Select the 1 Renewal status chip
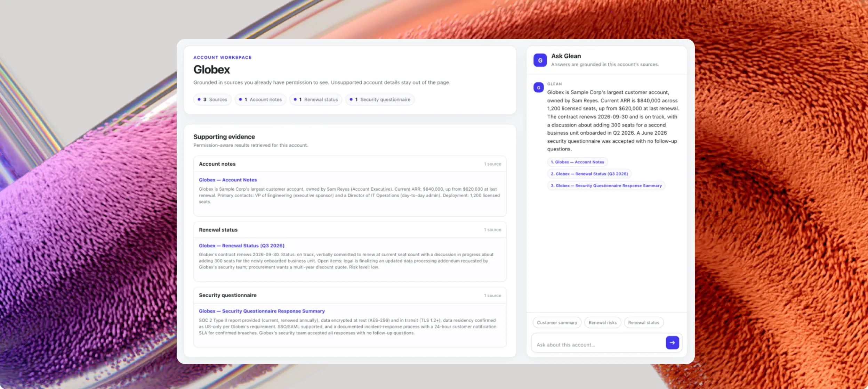Image resolution: width=868 pixels, height=389 pixels. click(x=316, y=100)
